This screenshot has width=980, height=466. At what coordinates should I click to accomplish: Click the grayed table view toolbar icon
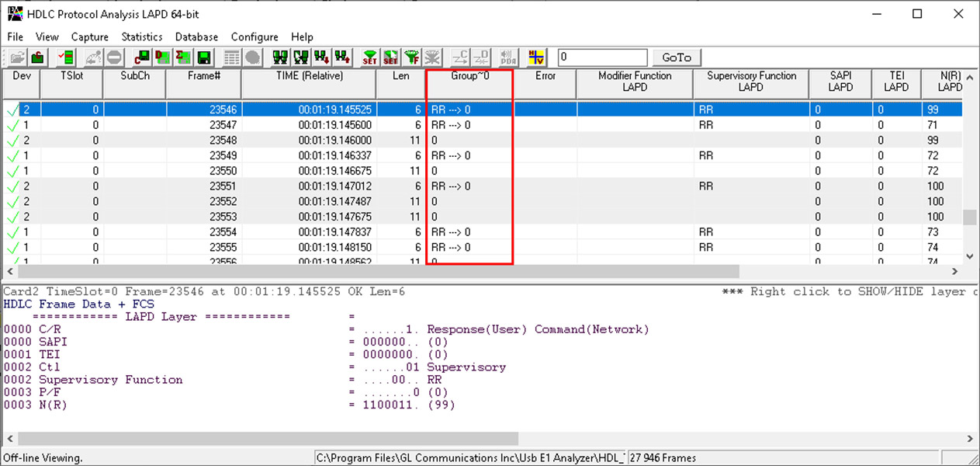231,57
